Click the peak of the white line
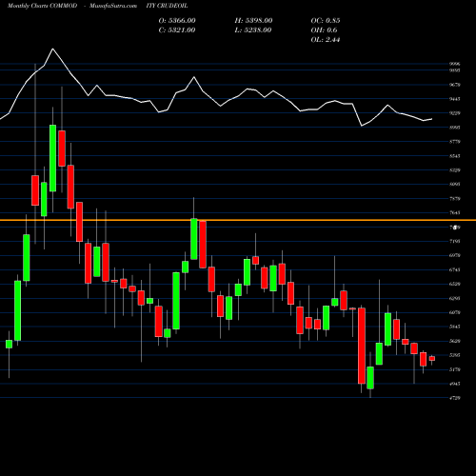 click(x=52, y=49)
